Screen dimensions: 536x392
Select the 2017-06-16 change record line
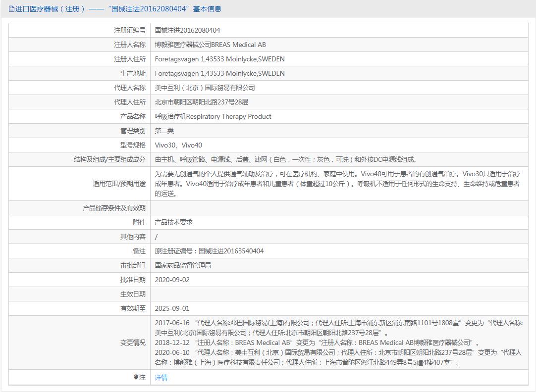(339, 328)
